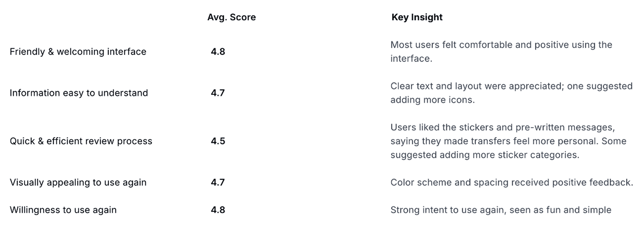Click the 4.8 score for Willingness row
Screen dimensions: 644x243
[218, 210]
